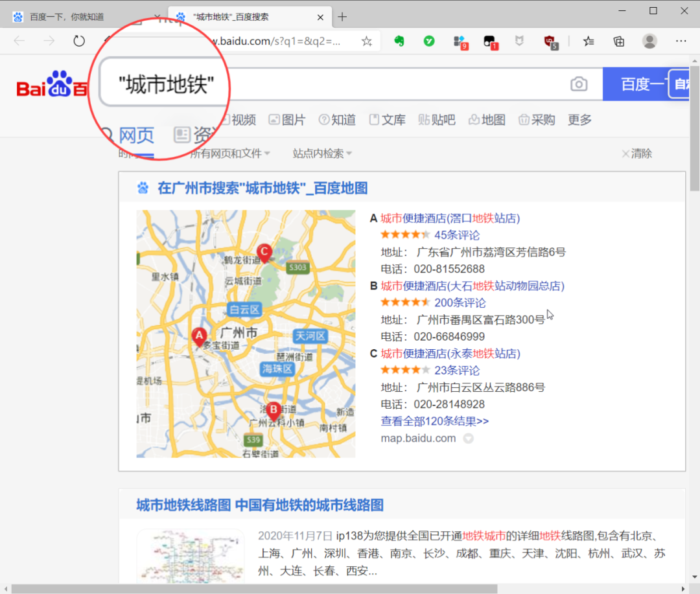The image size is (700, 594).
Task: Click the forward navigation arrow
Action: pyautogui.click(x=49, y=41)
